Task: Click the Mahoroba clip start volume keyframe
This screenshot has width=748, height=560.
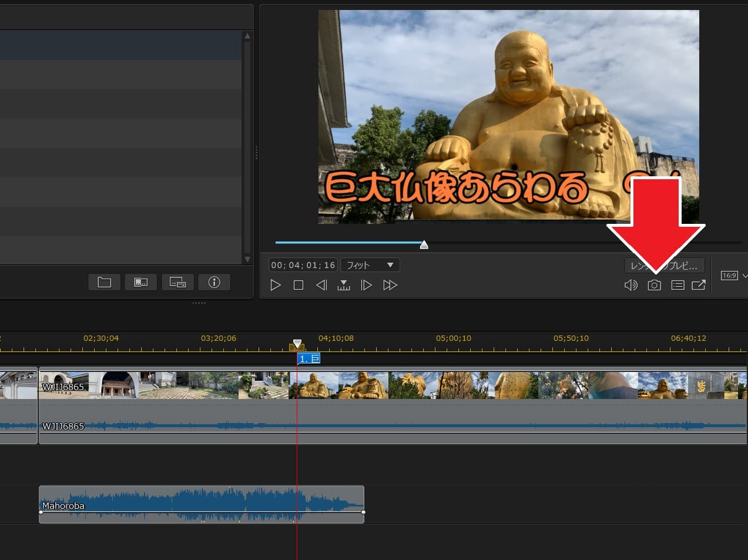Action: tap(41, 512)
